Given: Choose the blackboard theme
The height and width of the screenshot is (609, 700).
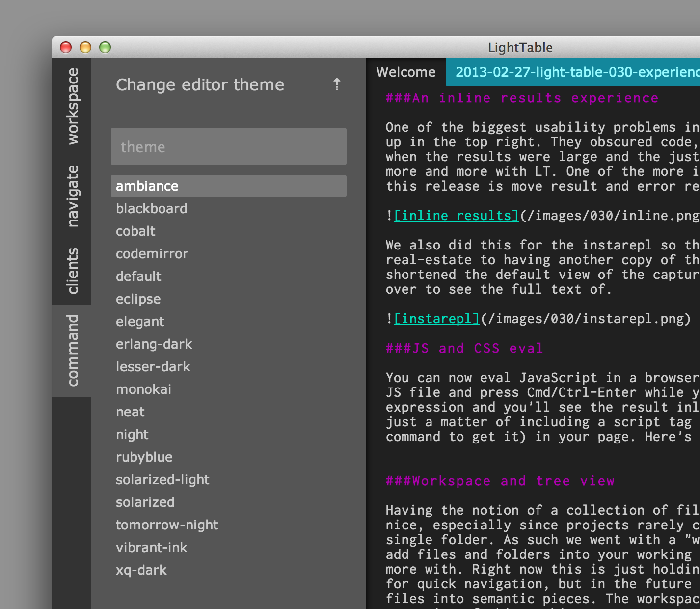Looking at the screenshot, I should click(151, 209).
